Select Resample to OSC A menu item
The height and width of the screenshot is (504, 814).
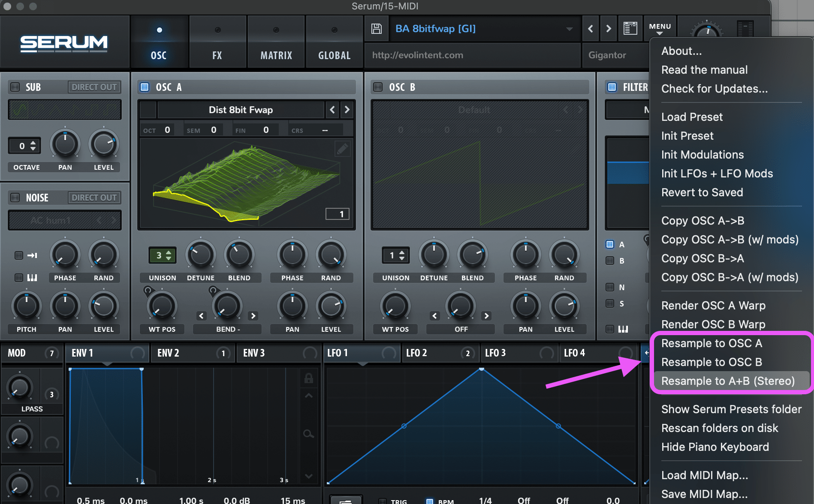pyautogui.click(x=712, y=343)
